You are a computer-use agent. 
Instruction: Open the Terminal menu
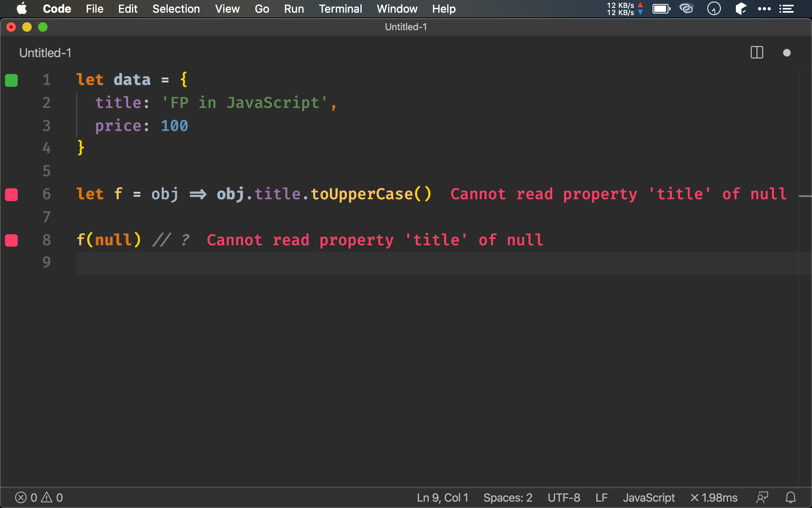[x=340, y=9]
